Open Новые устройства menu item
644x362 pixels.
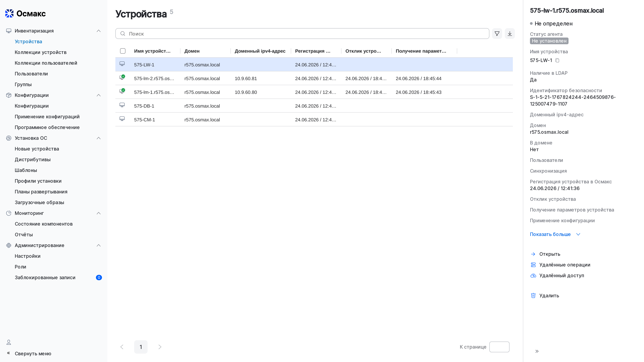pyautogui.click(x=37, y=149)
